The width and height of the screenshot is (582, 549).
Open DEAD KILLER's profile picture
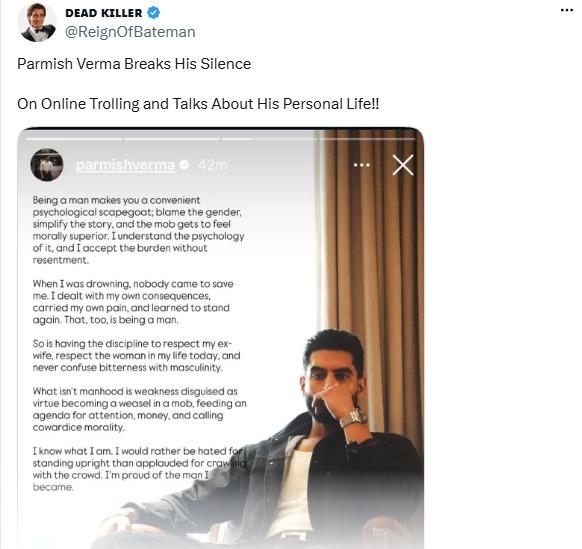click(x=37, y=22)
